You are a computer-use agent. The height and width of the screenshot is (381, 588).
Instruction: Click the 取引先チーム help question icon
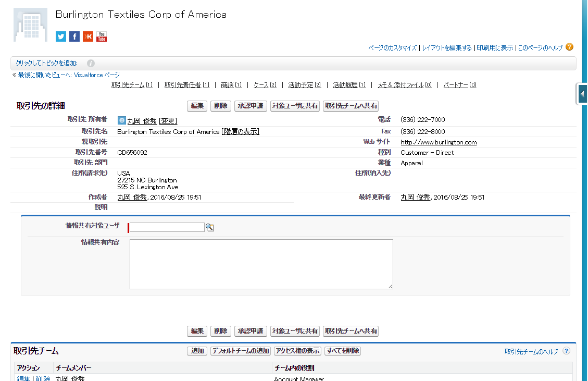point(566,351)
